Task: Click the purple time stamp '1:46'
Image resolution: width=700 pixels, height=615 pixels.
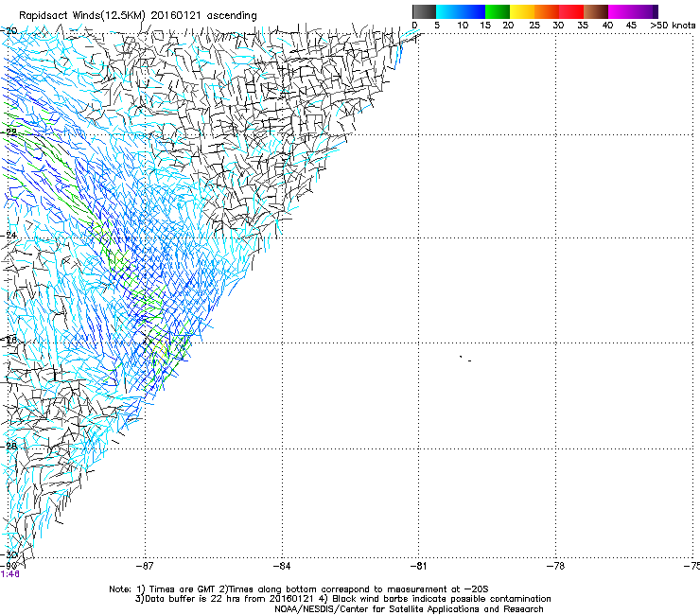Action: pyautogui.click(x=9, y=574)
